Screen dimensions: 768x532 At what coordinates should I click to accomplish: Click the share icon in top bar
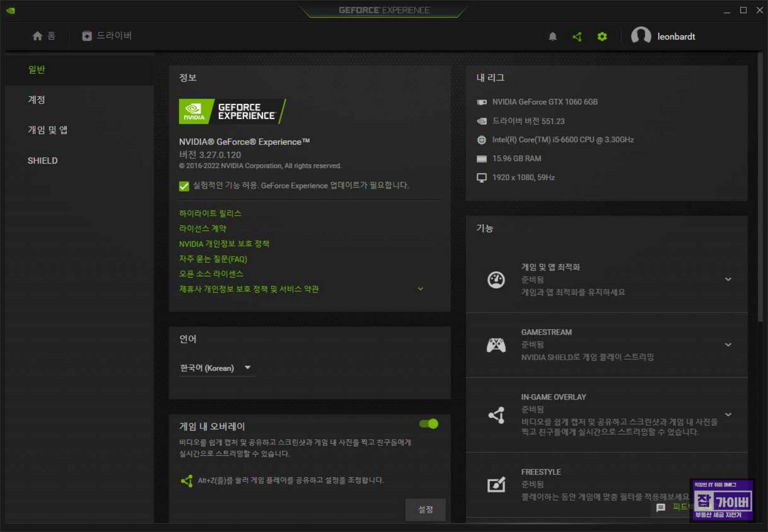tap(577, 37)
